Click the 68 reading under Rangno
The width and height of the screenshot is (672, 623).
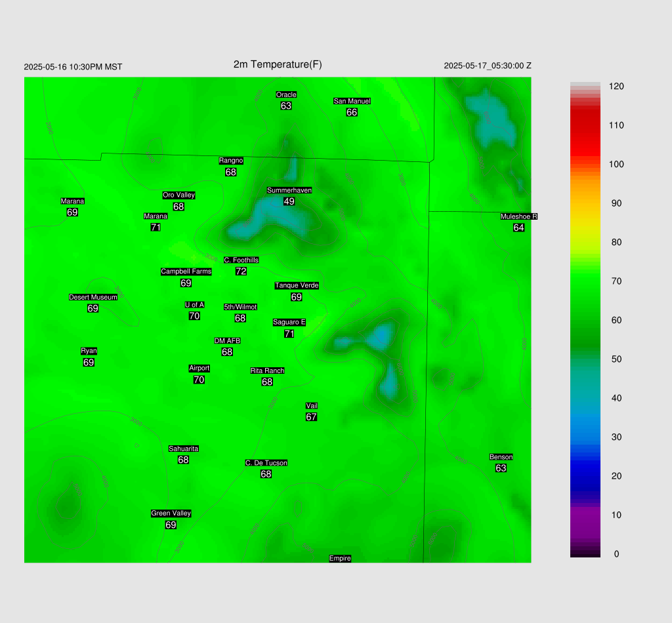230,172
